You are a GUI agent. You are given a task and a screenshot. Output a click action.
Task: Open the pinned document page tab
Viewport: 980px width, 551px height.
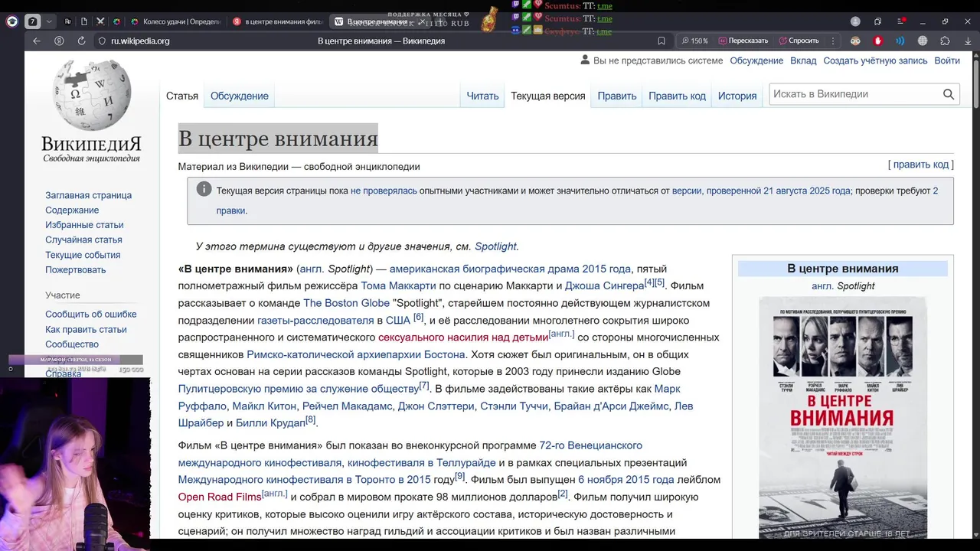click(x=84, y=21)
